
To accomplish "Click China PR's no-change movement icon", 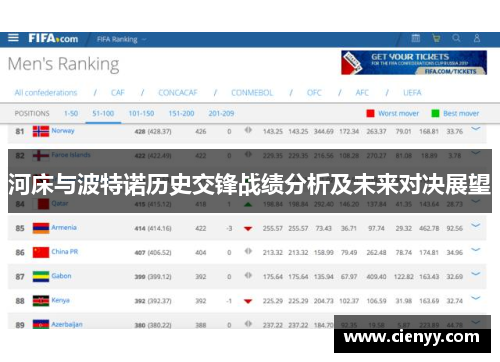I will [x=248, y=251].
